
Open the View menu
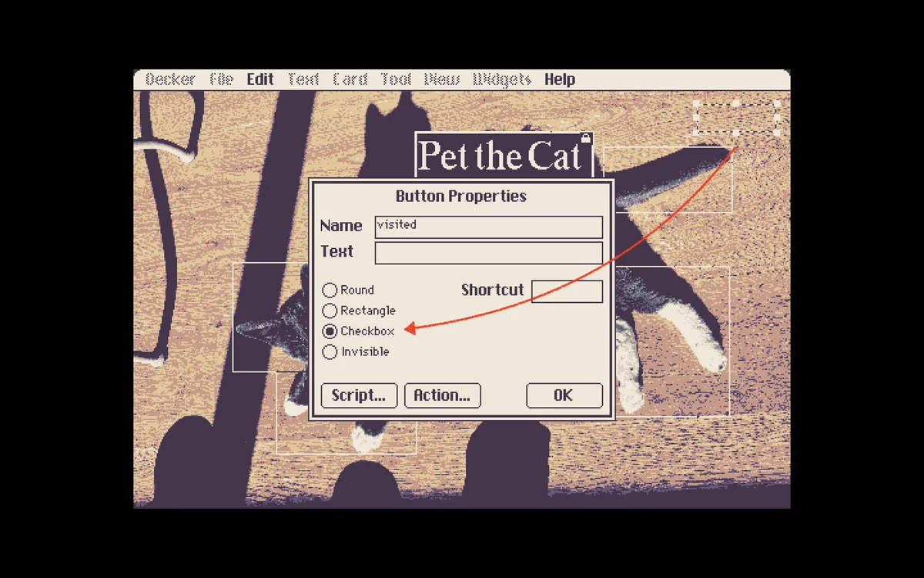click(x=442, y=79)
